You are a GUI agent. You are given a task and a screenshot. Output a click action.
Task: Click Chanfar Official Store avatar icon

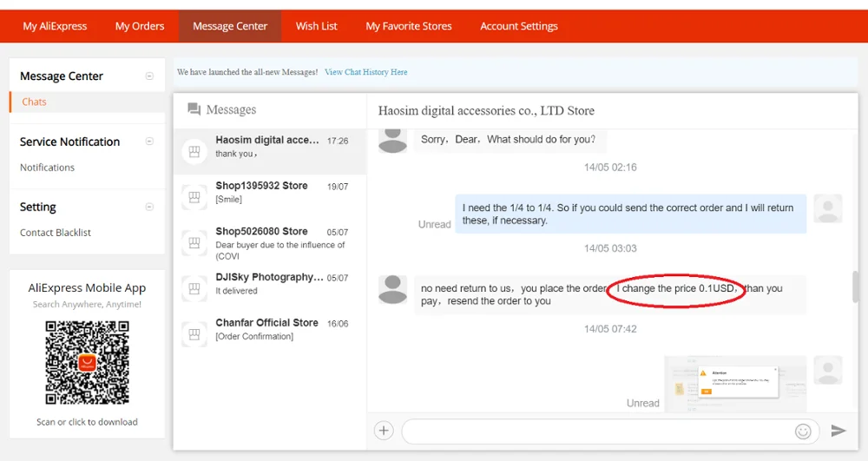[194, 334]
